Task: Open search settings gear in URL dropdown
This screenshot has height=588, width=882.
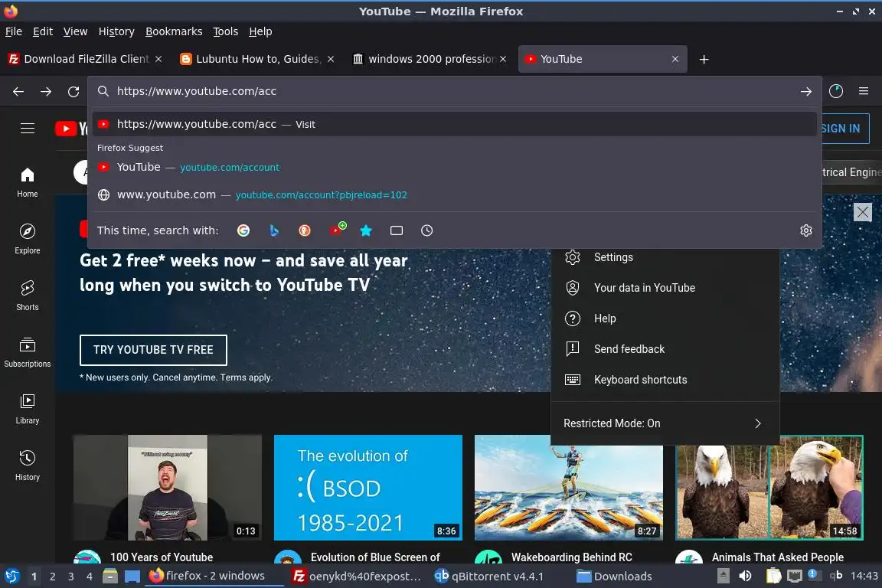Action: (806, 230)
